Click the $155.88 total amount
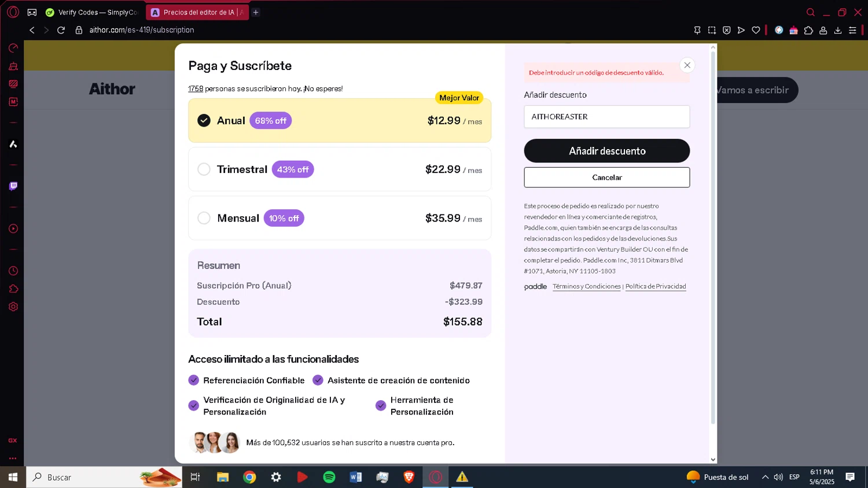Screen dimensions: 868x488 463,321
